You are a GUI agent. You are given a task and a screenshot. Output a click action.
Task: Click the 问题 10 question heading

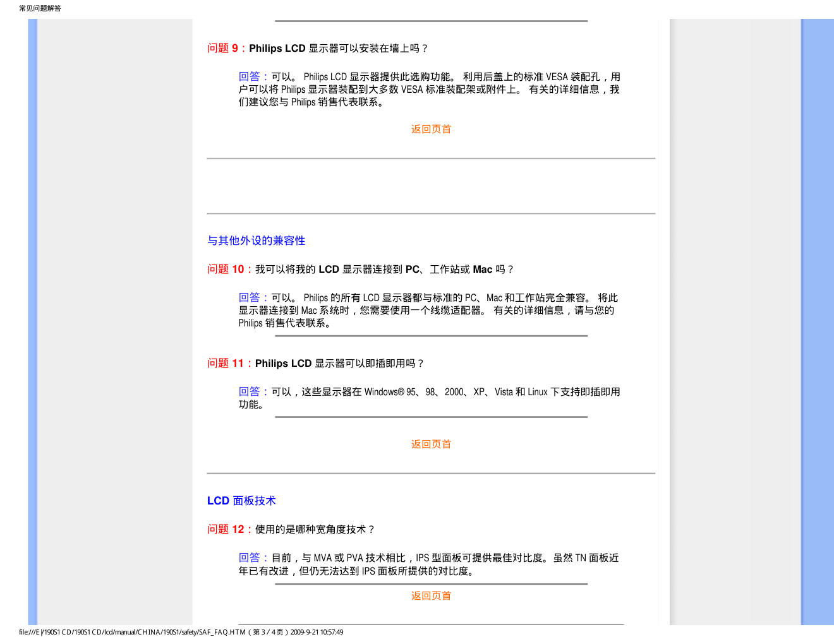tap(361, 269)
